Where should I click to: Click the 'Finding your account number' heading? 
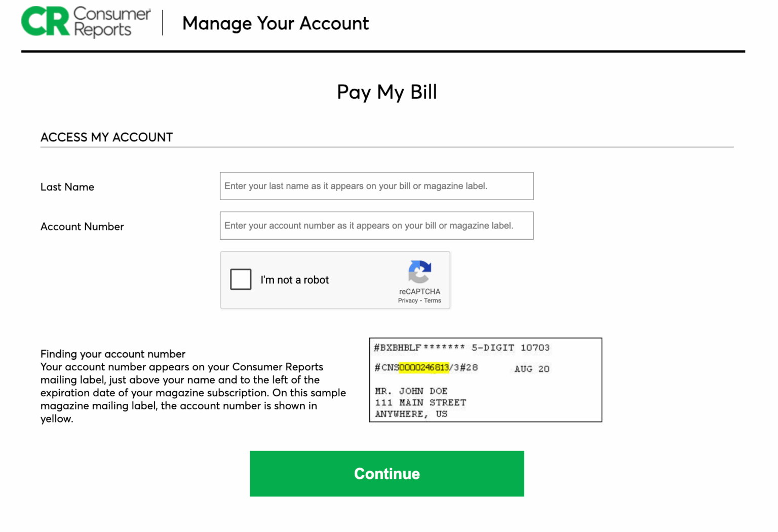(x=112, y=354)
